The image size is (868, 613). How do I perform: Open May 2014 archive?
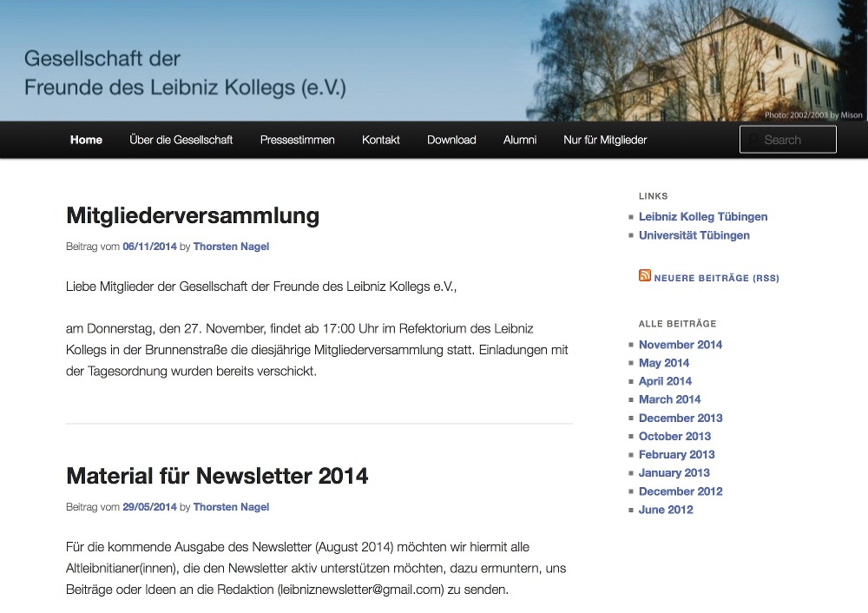point(664,363)
